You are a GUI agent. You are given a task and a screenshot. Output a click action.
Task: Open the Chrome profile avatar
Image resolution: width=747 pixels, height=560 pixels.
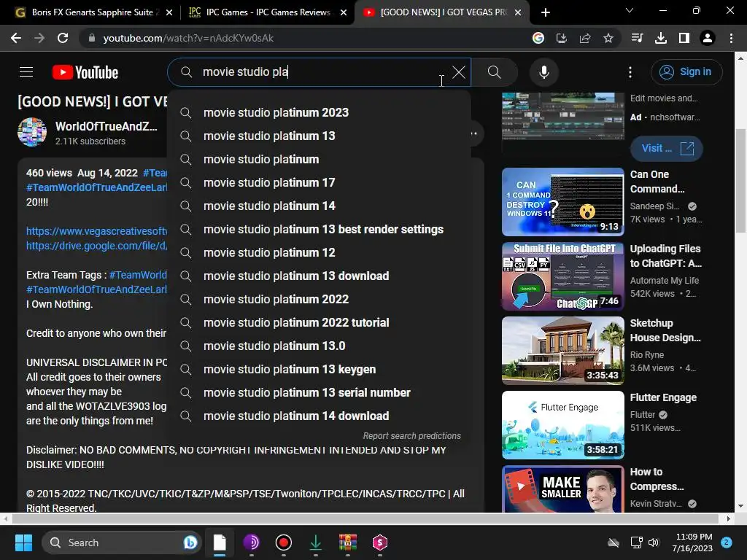(708, 38)
